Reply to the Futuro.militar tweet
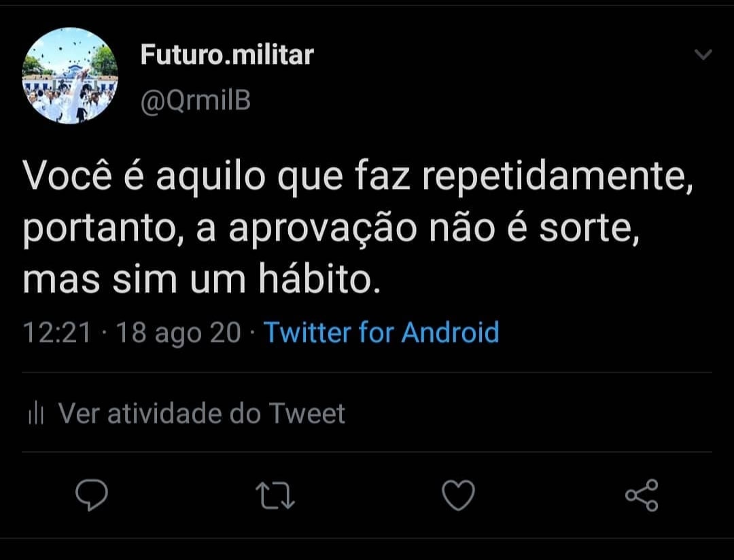The image size is (734, 560). [91, 495]
